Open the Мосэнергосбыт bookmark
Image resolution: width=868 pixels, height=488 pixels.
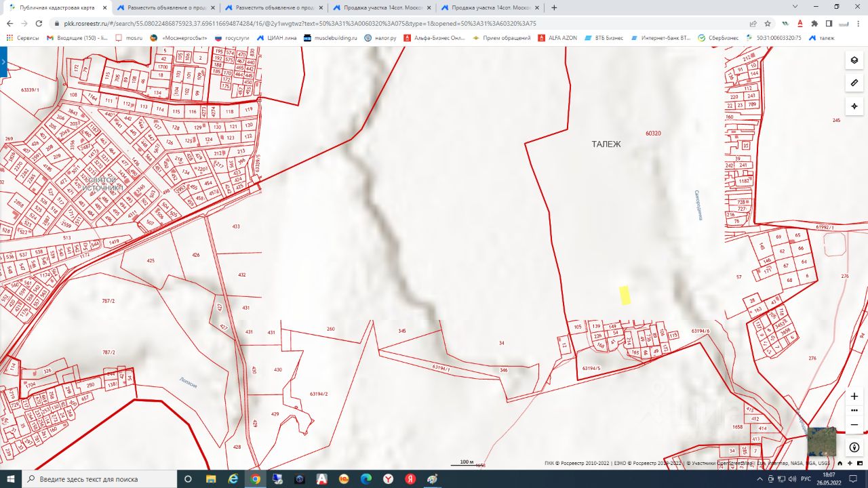click(x=178, y=38)
